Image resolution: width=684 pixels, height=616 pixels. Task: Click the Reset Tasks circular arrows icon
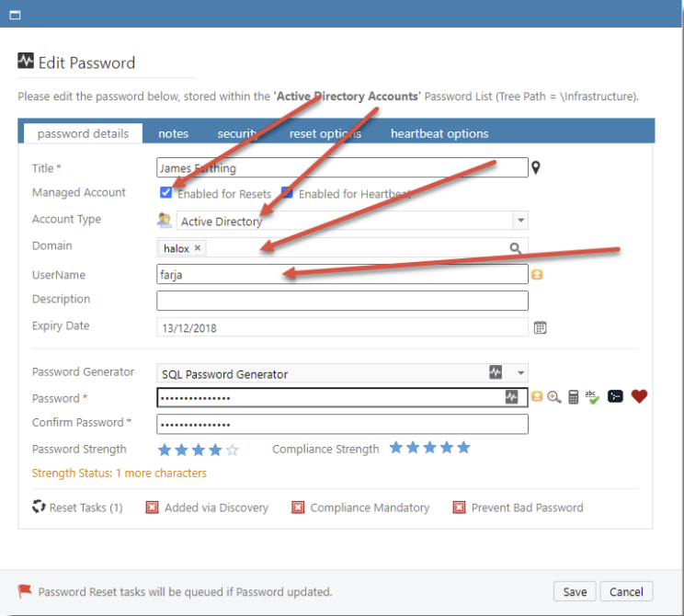(x=39, y=507)
